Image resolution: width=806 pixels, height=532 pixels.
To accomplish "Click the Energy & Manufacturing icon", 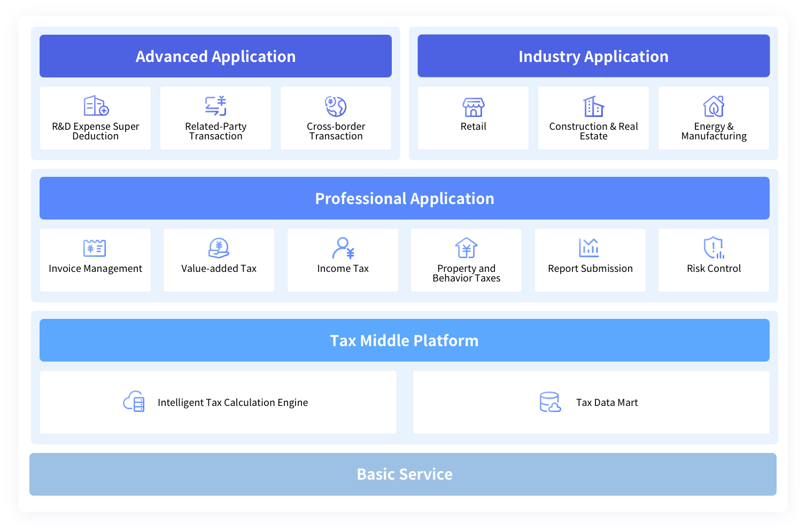I will (714, 106).
